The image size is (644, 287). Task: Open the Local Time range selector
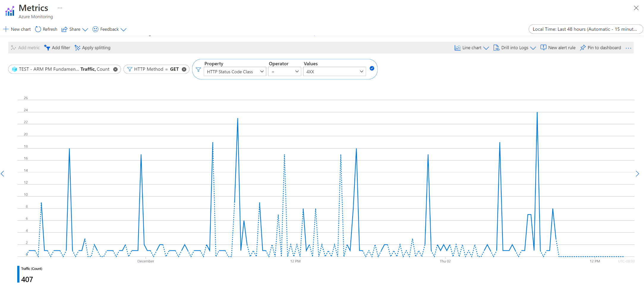tap(586, 29)
